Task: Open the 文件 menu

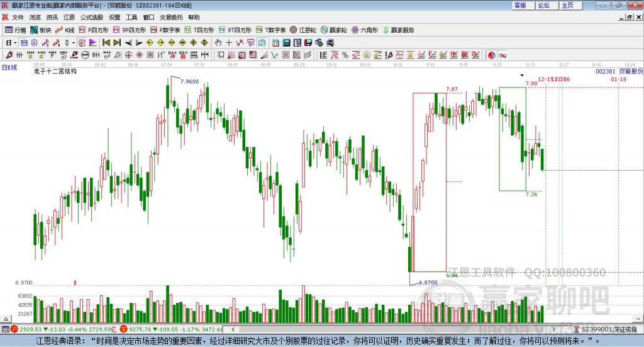Action: coord(18,17)
